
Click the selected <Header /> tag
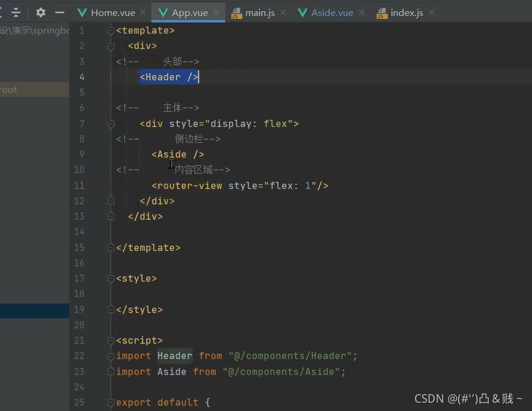point(169,77)
